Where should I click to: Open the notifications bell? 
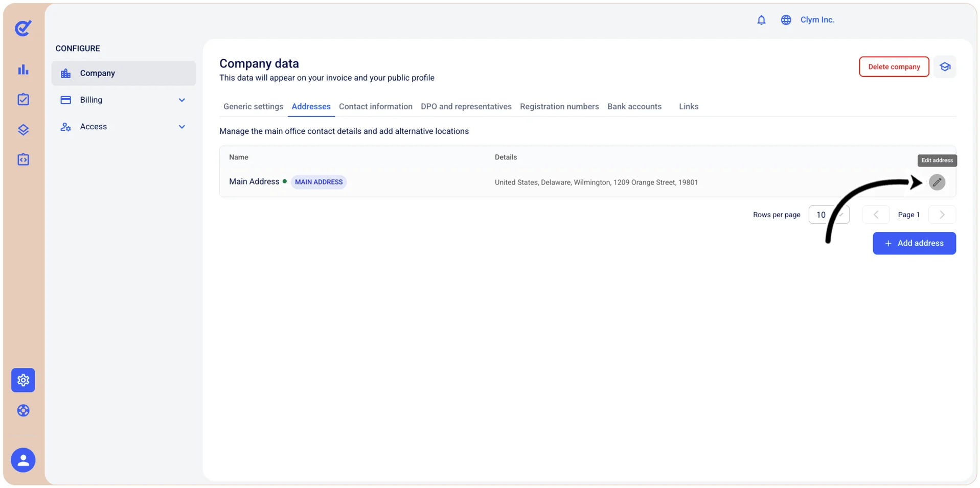761,20
